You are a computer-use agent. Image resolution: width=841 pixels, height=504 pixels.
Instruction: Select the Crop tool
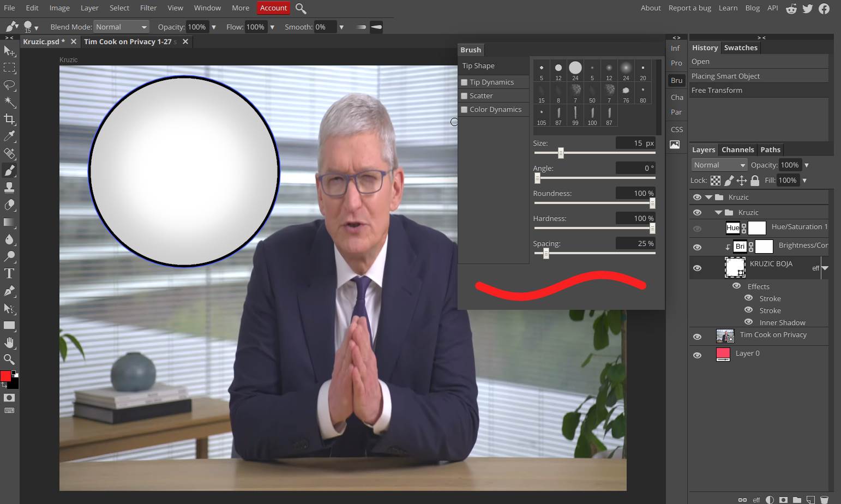coord(9,119)
